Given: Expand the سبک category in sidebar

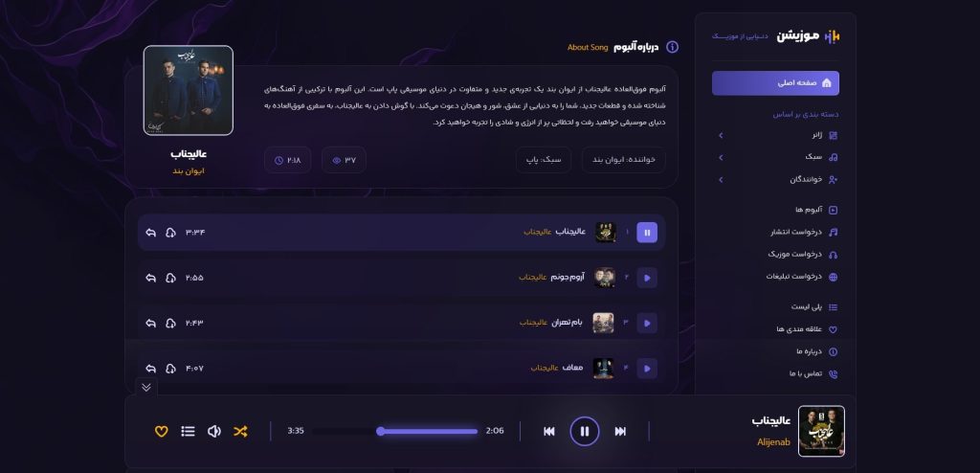Looking at the screenshot, I should coord(777,157).
